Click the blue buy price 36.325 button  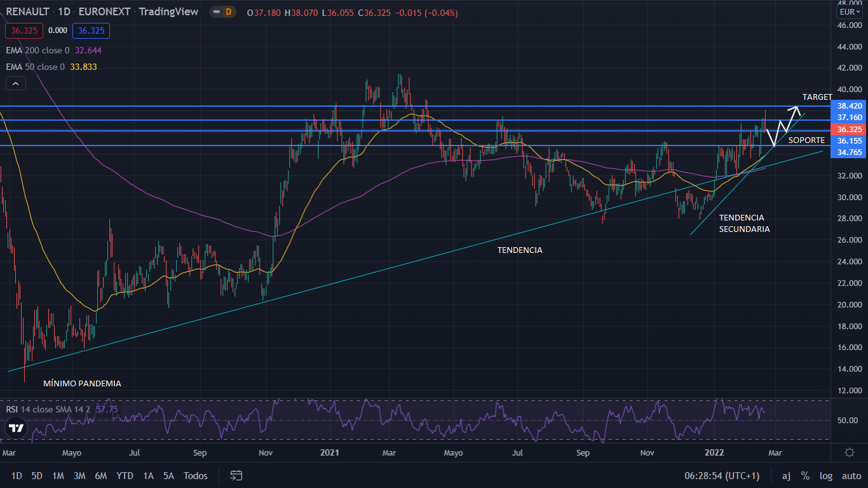[x=91, y=30]
